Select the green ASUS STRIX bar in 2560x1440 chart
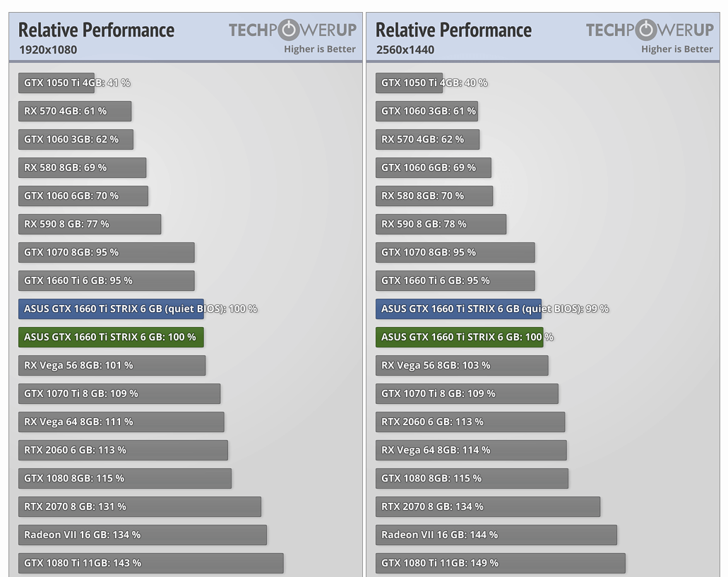Viewport: 728px width, 577px height. click(x=459, y=337)
